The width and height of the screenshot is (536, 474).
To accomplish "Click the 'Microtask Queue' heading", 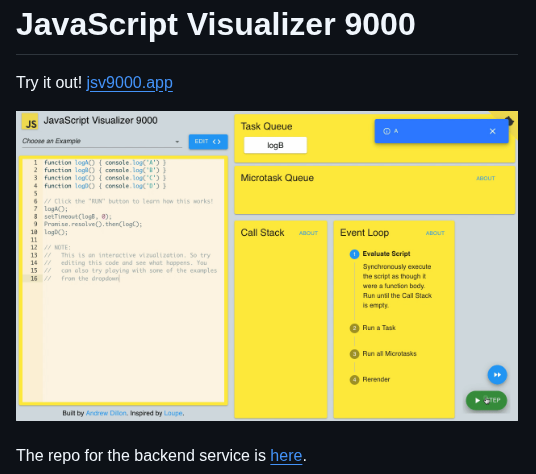I will click(x=277, y=178).
